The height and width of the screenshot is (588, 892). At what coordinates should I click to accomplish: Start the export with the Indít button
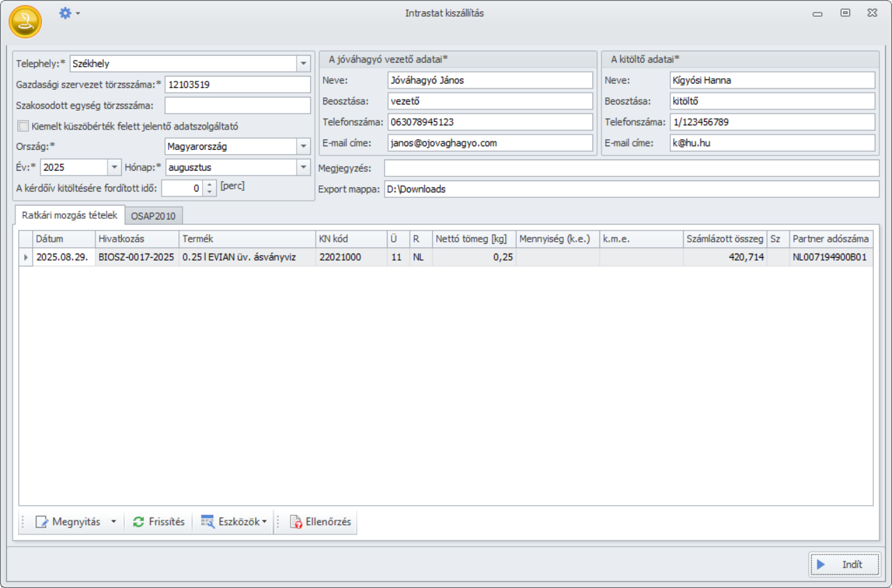click(x=844, y=564)
